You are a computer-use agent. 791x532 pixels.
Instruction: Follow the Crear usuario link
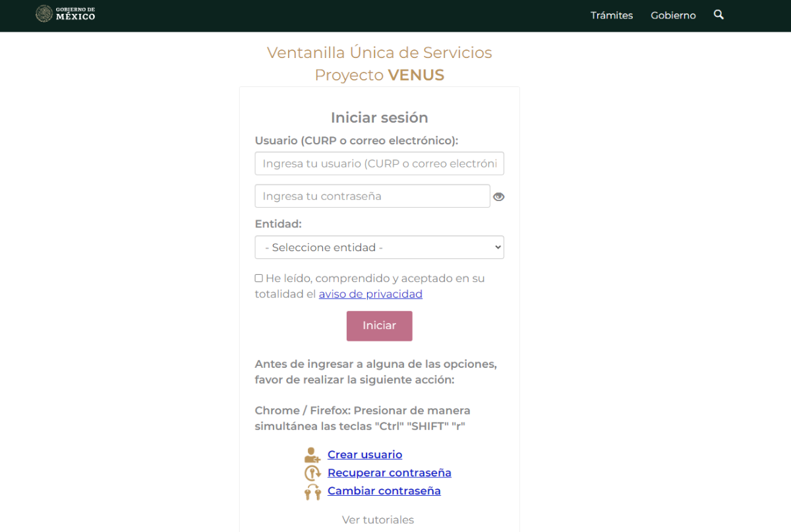365,454
